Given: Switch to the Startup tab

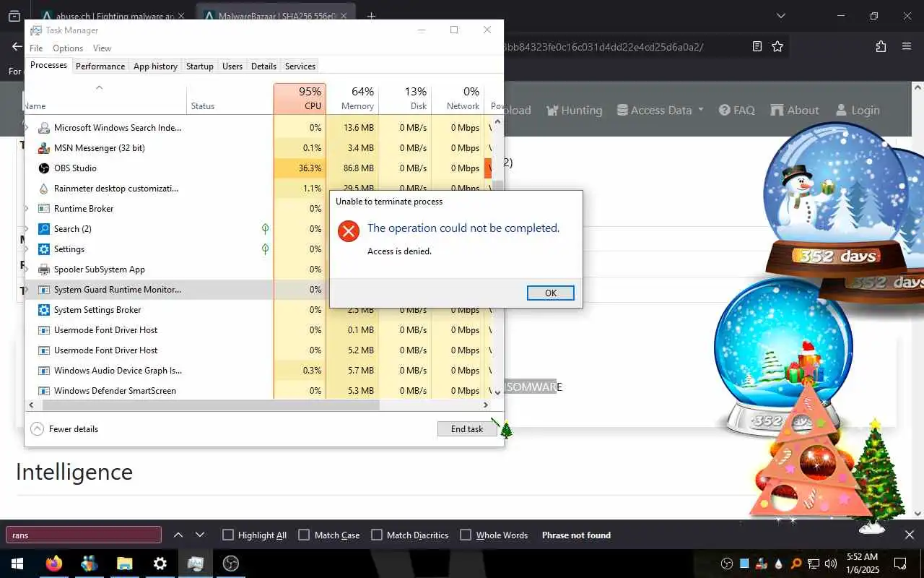Looking at the screenshot, I should point(200,66).
